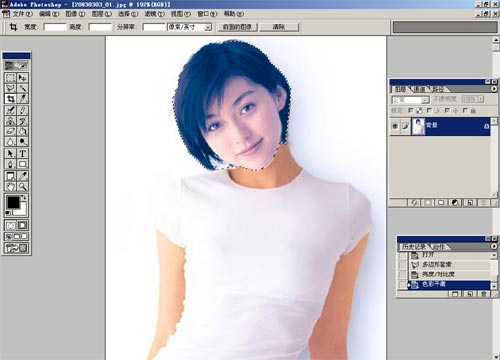Image resolution: width=500 pixels, height=360 pixels.
Task: Click the 清除 (Clear) button
Action: [279, 27]
